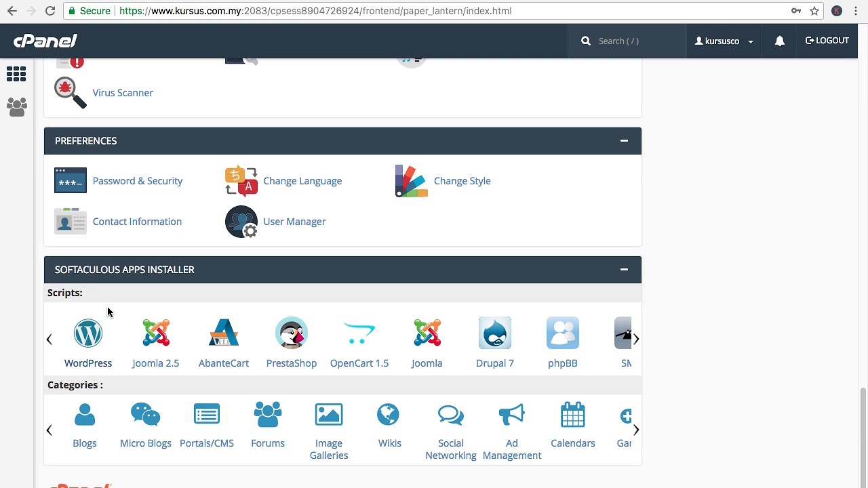Viewport: 868px width, 488px height.
Task: Click the Softaculous Apps Installer header title
Action: click(125, 270)
